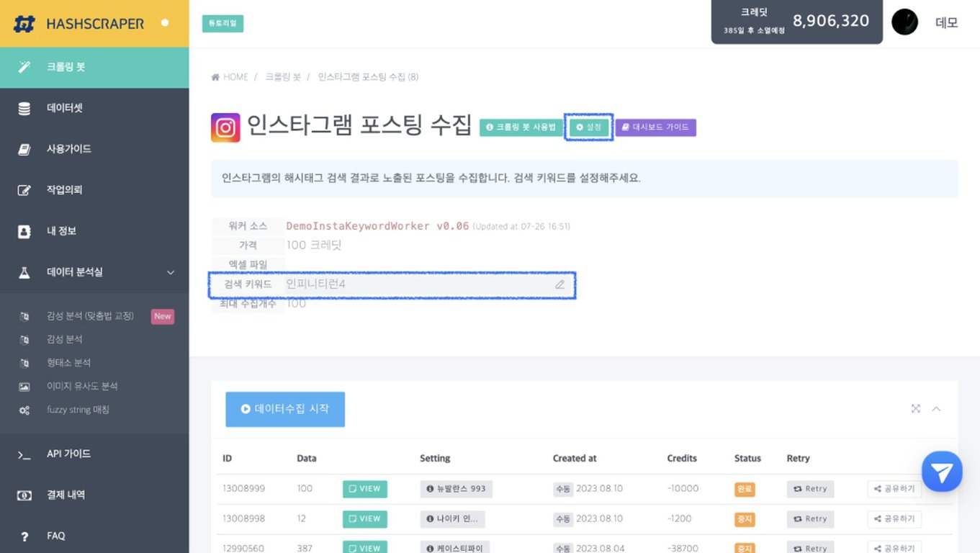Image resolution: width=980 pixels, height=553 pixels.
Task: Click the Created at column header
Action: click(575, 458)
